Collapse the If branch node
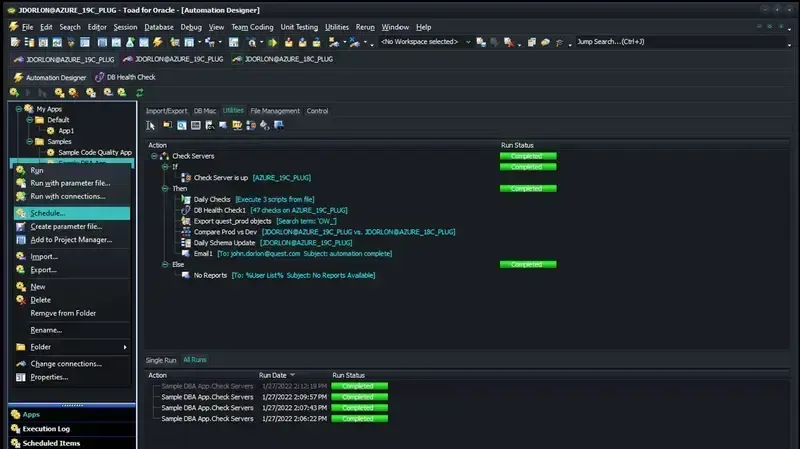This screenshot has height=449, width=800. pos(165,167)
